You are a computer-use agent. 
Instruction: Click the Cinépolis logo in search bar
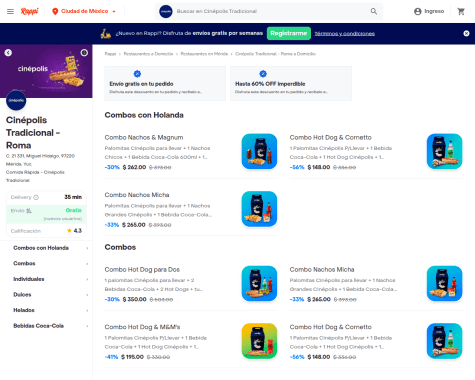click(166, 11)
